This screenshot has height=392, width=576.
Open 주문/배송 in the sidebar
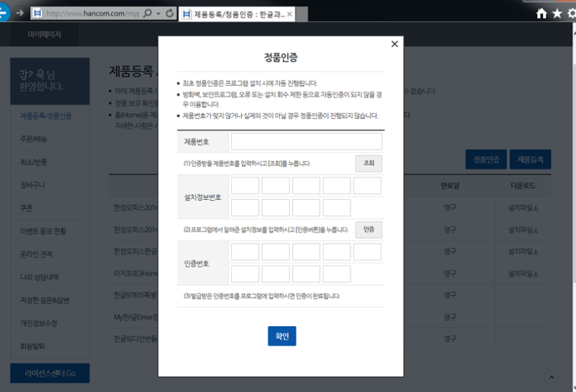pyautogui.click(x=34, y=139)
